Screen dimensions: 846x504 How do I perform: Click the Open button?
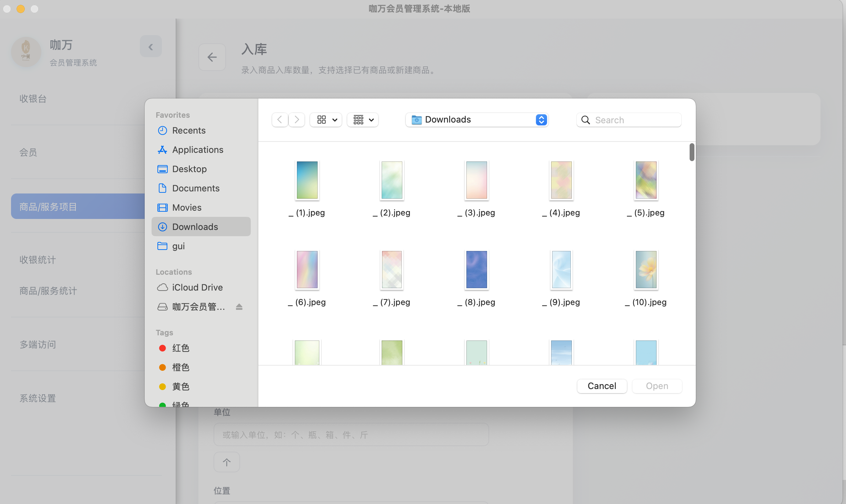(657, 386)
